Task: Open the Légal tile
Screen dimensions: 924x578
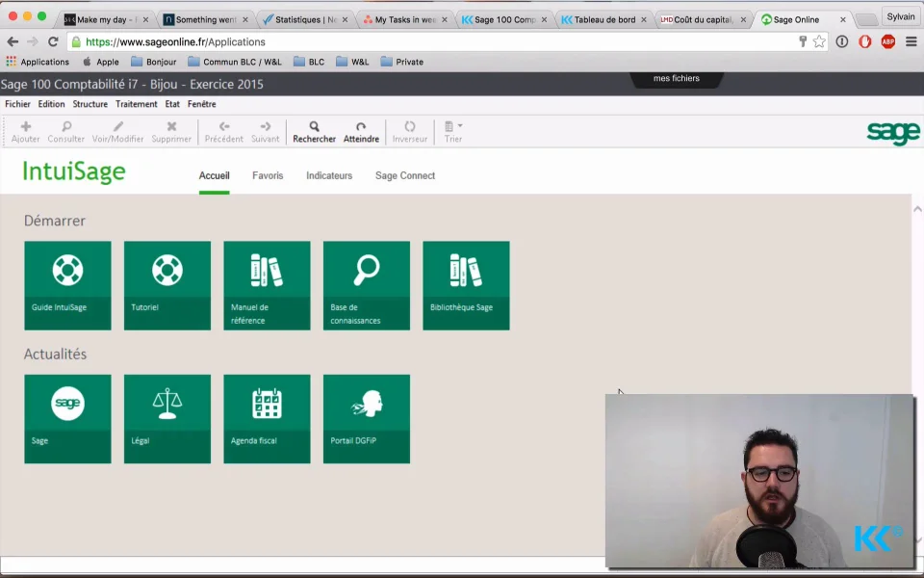Action: 167,419
